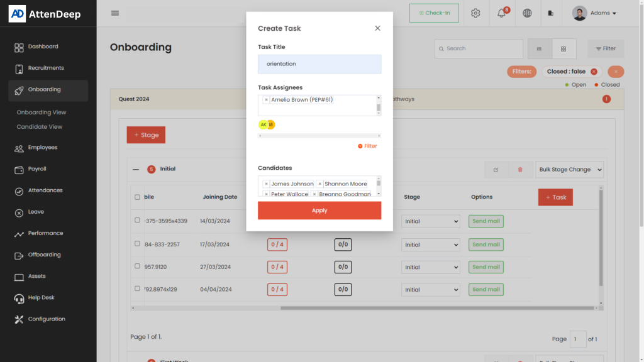Screen dimensions: 644x362
Task: Click the Apply button
Action: click(319, 211)
